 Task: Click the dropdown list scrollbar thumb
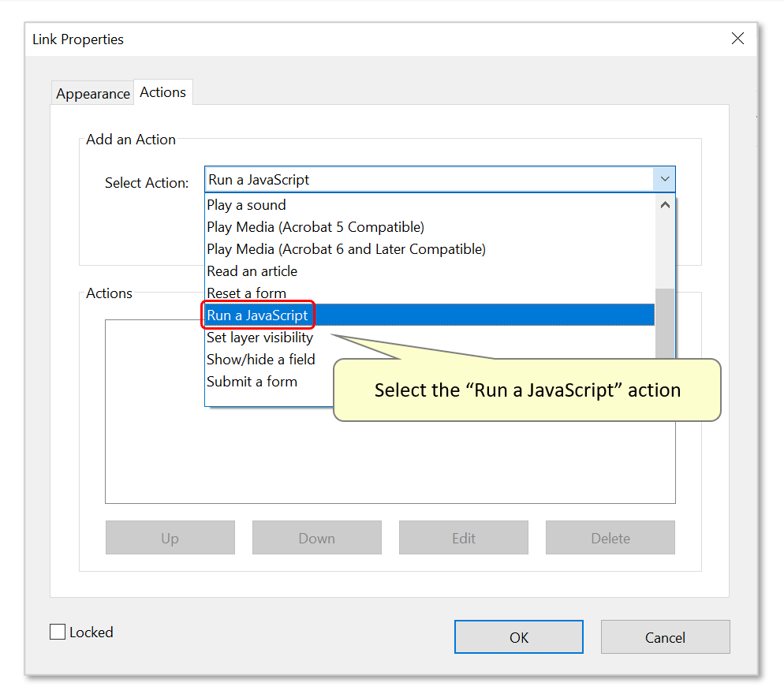(x=664, y=323)
